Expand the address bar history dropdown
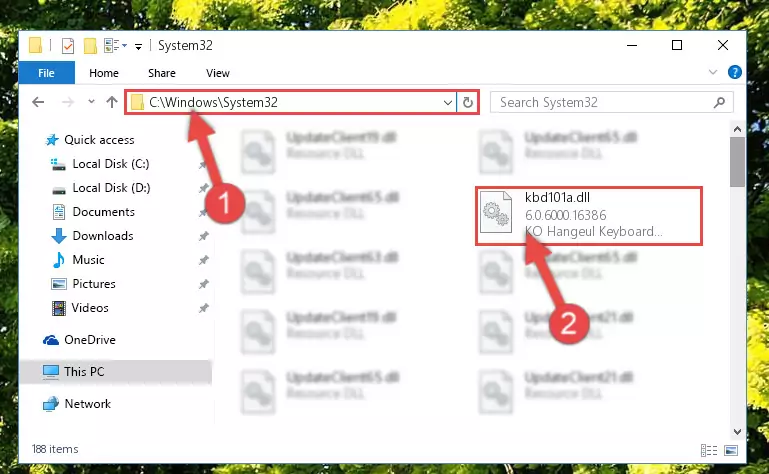The height and width of the screenshot is (474, 769). tap(447, 103)
